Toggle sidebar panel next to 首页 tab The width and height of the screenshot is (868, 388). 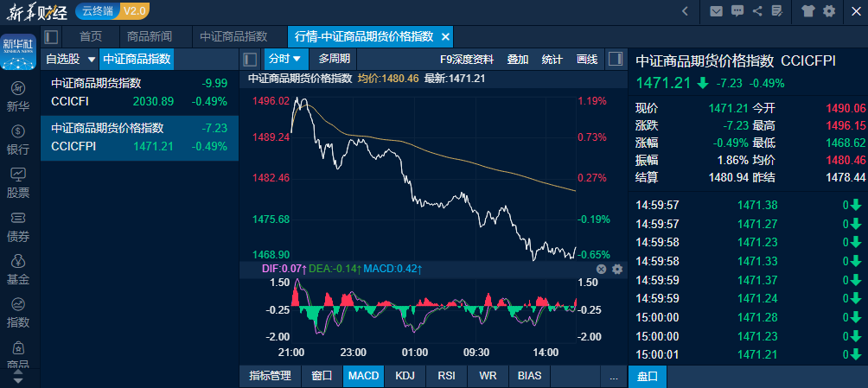tap(51, 36)
